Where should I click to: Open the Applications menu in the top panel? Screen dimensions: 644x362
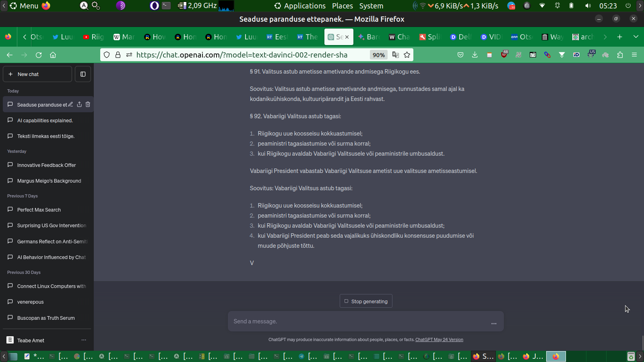click(300, 6)
